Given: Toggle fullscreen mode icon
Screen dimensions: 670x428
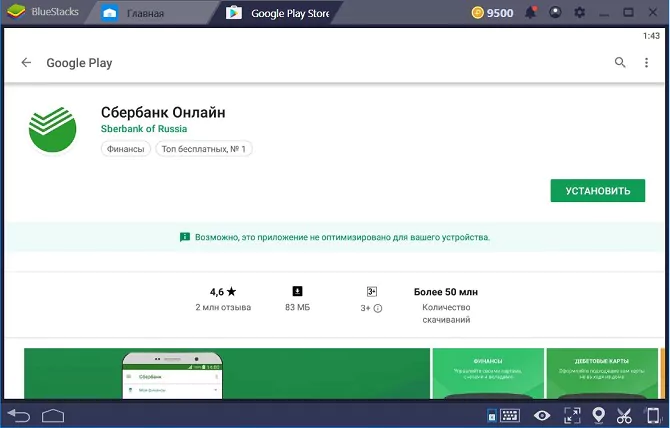Looking at the screenshot, I should pyautogui.click(x=572, y=415).
